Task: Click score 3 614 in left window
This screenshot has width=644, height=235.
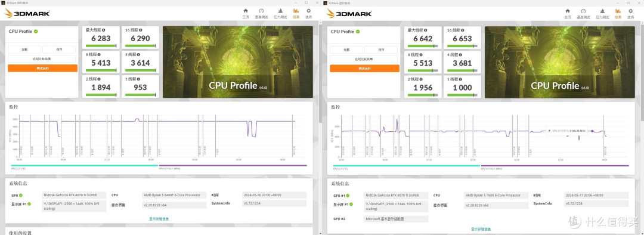Action: (140, 63)
